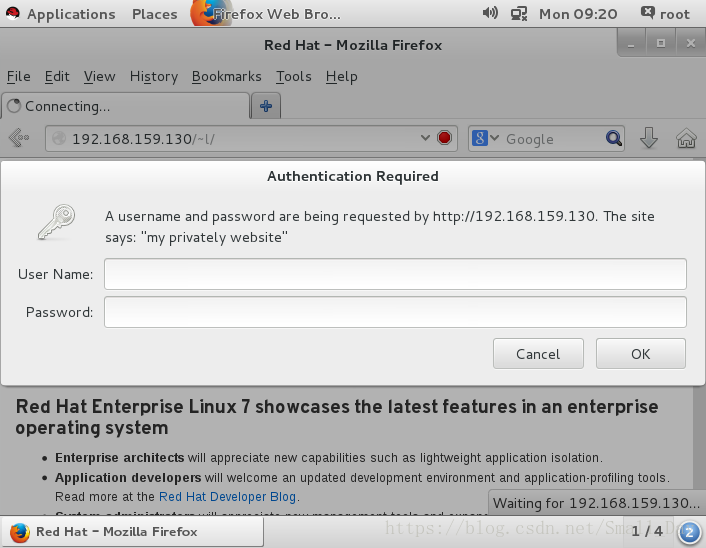Click the Authentication Required dialog title

pos(353,176)
